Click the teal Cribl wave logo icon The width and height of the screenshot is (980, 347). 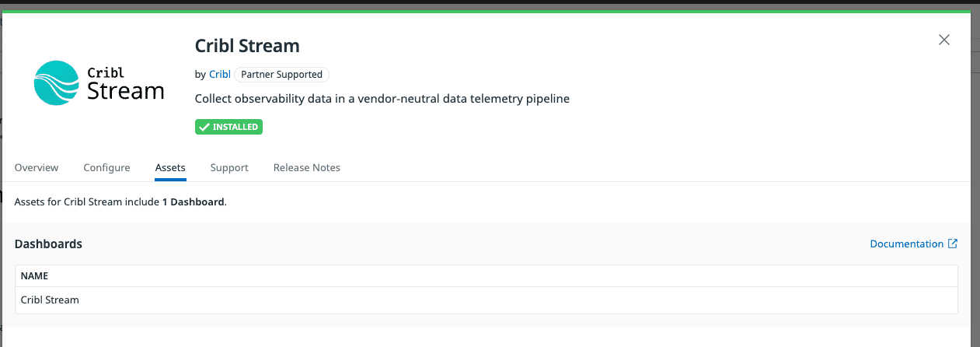tap(57, 83)
